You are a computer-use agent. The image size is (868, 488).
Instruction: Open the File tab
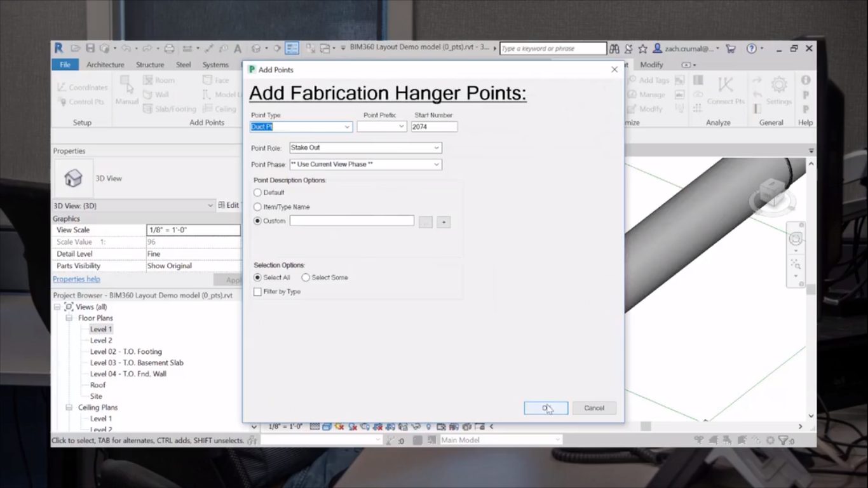[x=65, y=65]
